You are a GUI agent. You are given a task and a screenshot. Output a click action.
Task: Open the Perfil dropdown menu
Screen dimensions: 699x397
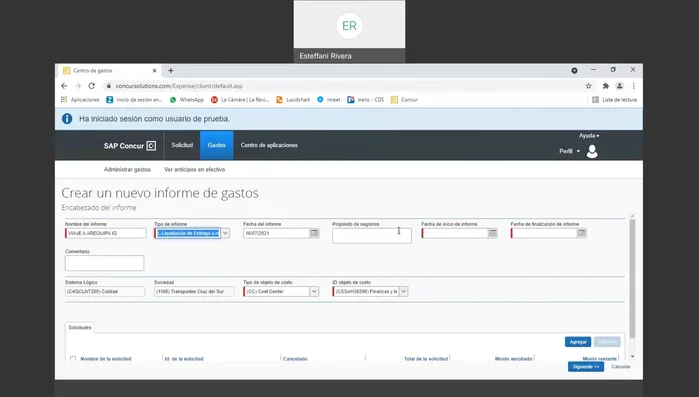click(x=570, y=151)
